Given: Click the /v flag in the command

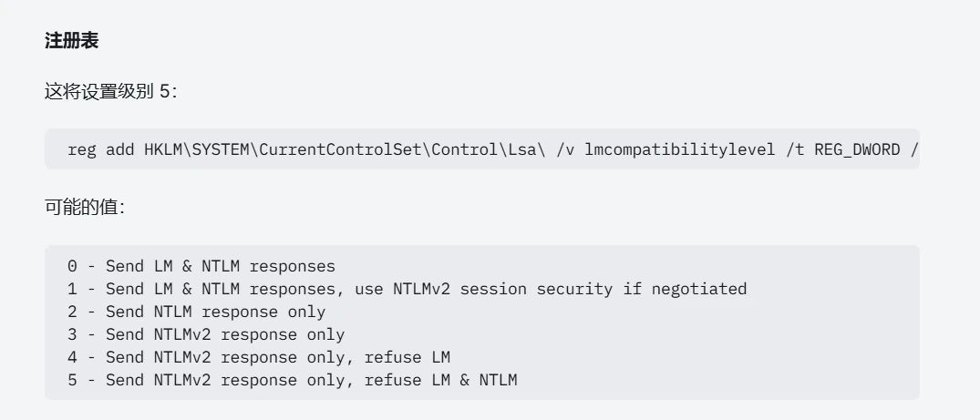Looking at the screenshot, I should (x=565, y=149).
